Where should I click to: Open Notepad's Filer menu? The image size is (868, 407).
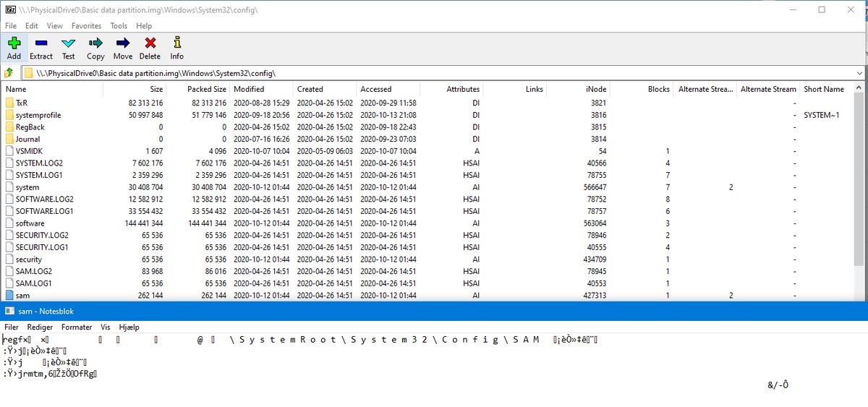pyautogui.click(x=12, y=327)
